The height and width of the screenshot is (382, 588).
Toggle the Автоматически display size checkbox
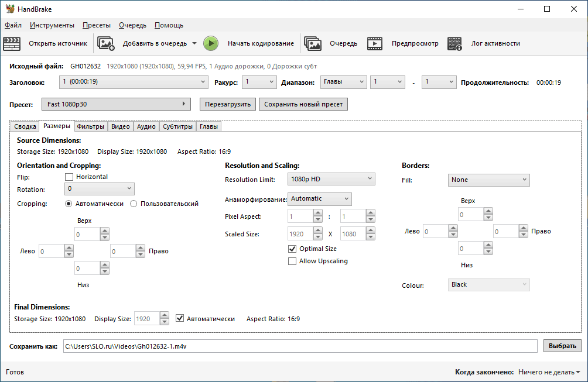click(180, 318)
